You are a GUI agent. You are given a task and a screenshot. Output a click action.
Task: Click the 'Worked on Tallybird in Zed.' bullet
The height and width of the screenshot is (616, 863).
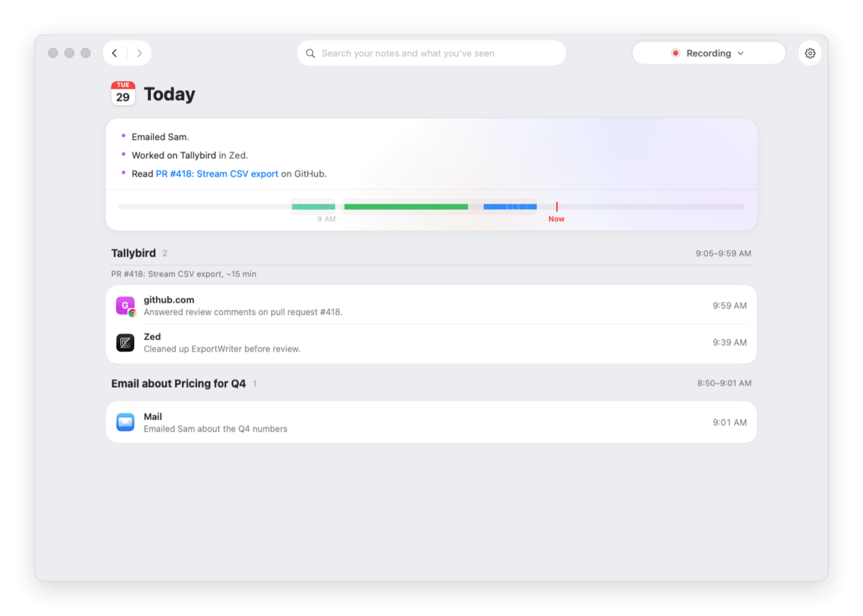tap(189, 155)
